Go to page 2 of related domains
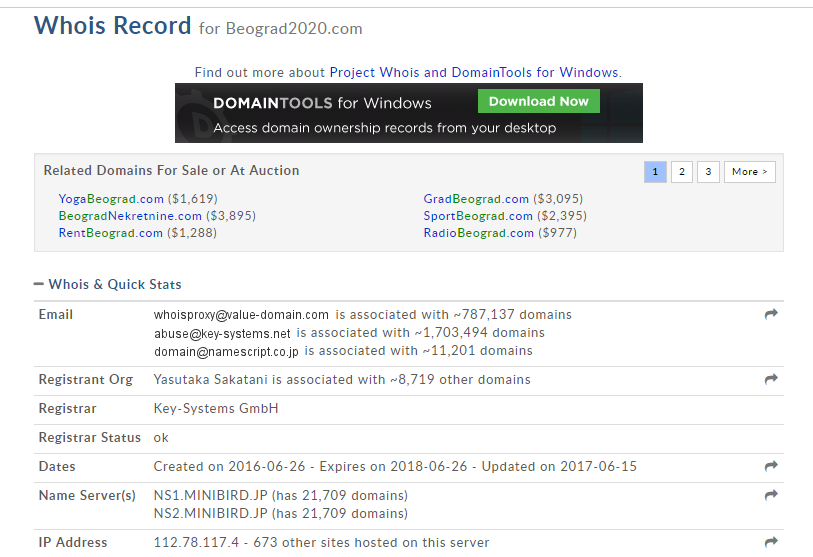The width and height of the screenshot is (813, 557). [682, 172]
